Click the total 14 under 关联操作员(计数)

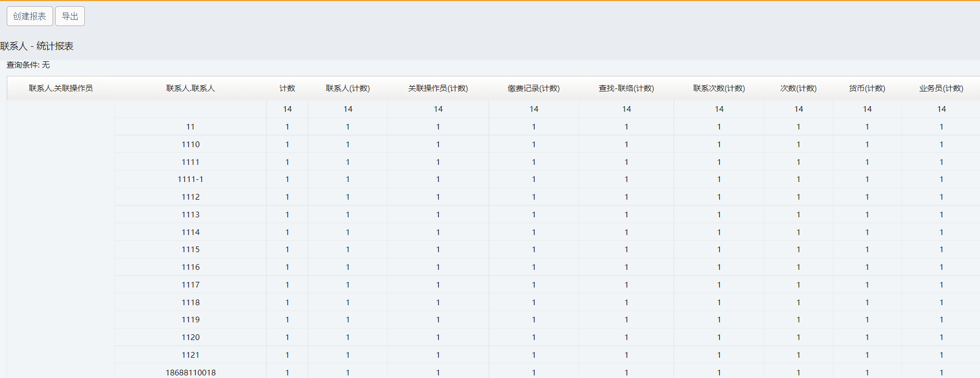point(438,109)
